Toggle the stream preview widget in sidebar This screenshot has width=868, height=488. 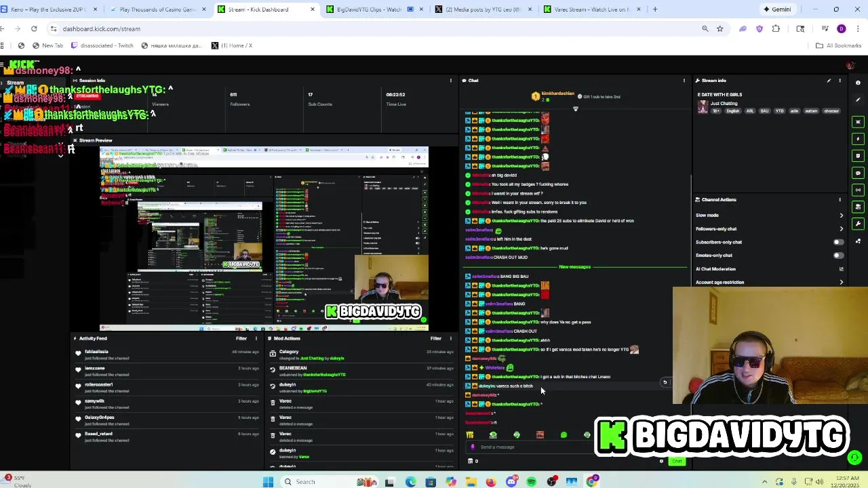[x=858, y=122]
